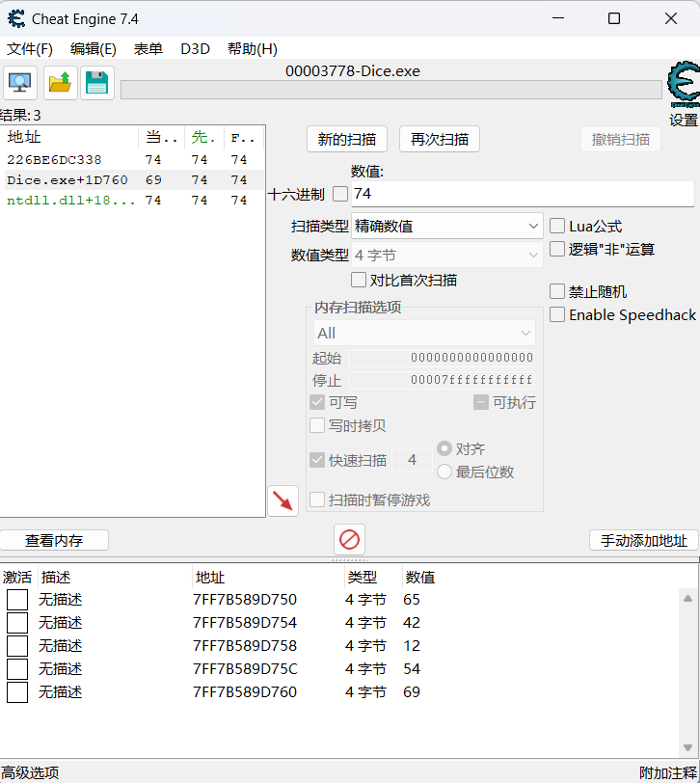Image resolution: width=700 pixels, height=783 pixels.
Task: Click the 类型 column header in address table
Action: pyautogui.click(x=373, y=578)
